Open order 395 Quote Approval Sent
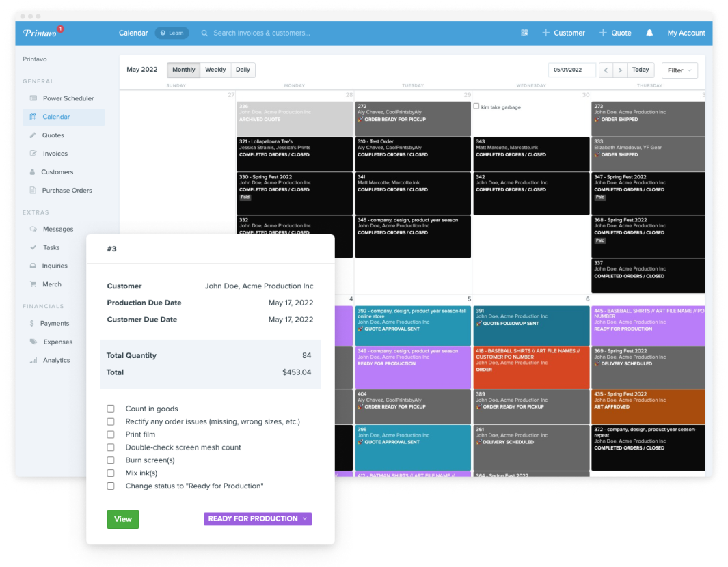 pyautogui.click(x=413, y=447)
